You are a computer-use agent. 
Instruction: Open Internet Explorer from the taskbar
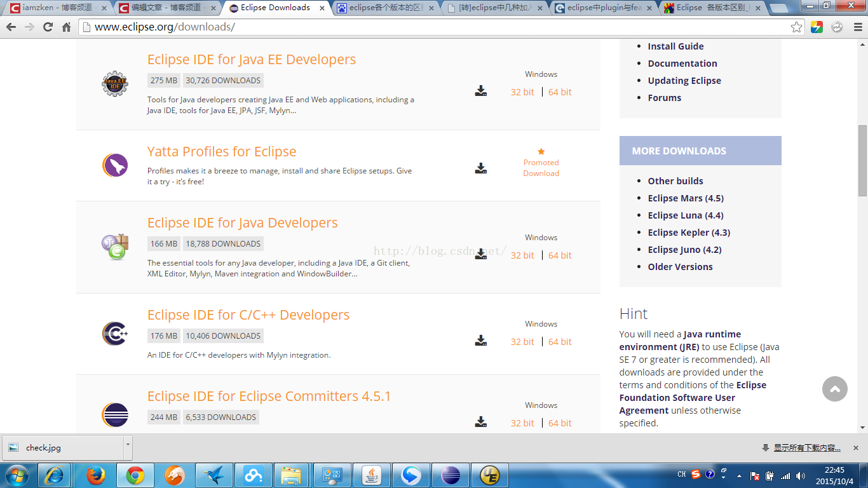[55, 475]
